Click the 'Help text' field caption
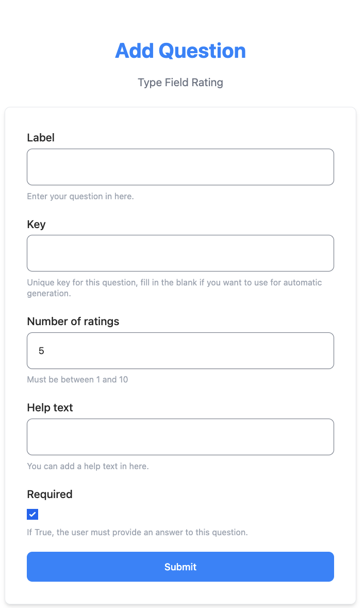The height and width of the screenshot is (608, 364). (x=50, y=408)
